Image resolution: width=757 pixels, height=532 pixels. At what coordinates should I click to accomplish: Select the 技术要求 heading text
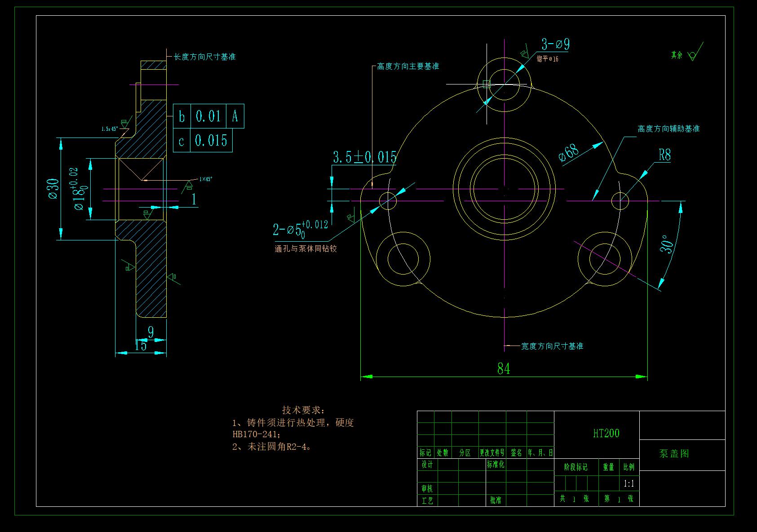(303, 410)
